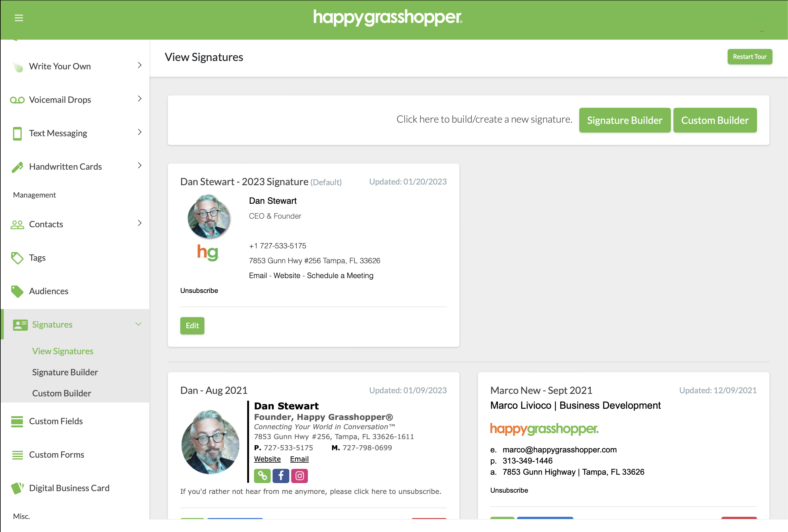This screenshot has width=788, height=532.
Task: Click the happygrasshopper header logo
Action: 387,18
